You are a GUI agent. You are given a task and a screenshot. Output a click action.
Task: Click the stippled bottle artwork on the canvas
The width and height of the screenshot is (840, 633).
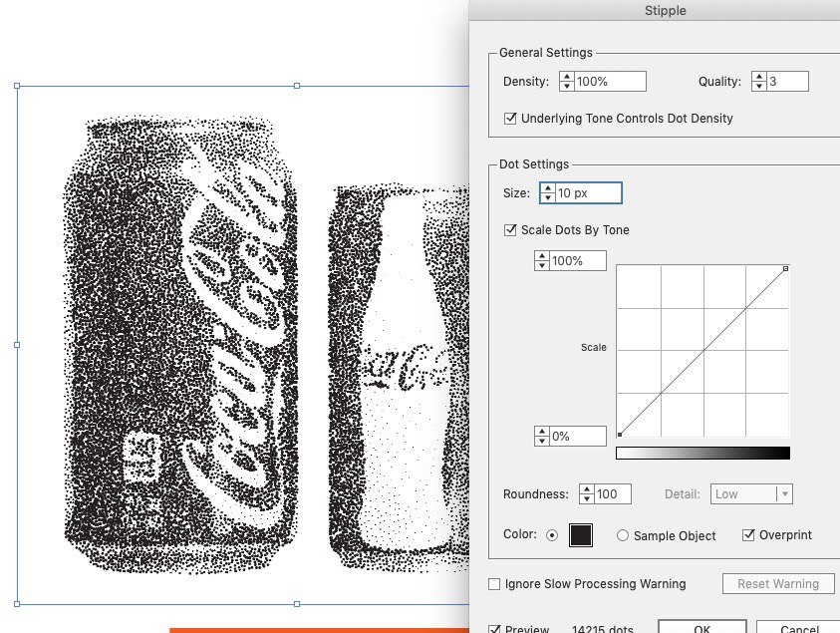405,375
